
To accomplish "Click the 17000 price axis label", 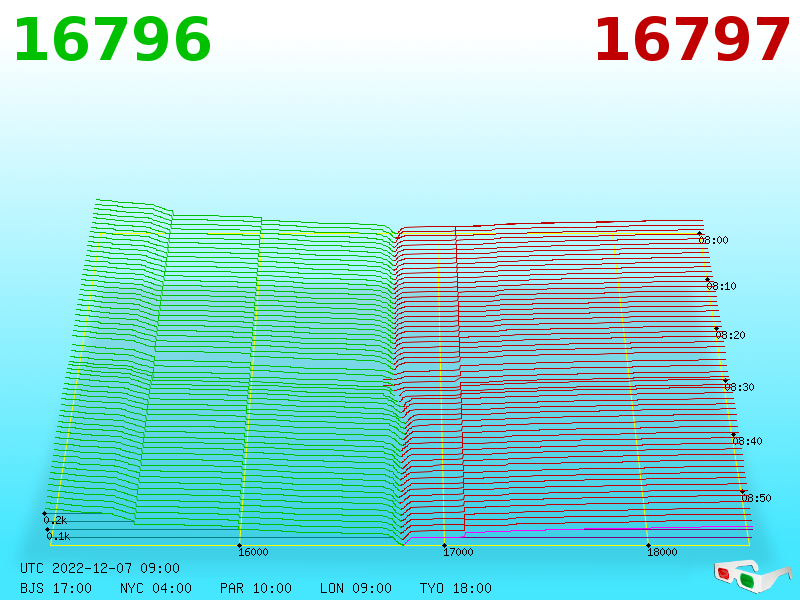I will tap(458, 552).
